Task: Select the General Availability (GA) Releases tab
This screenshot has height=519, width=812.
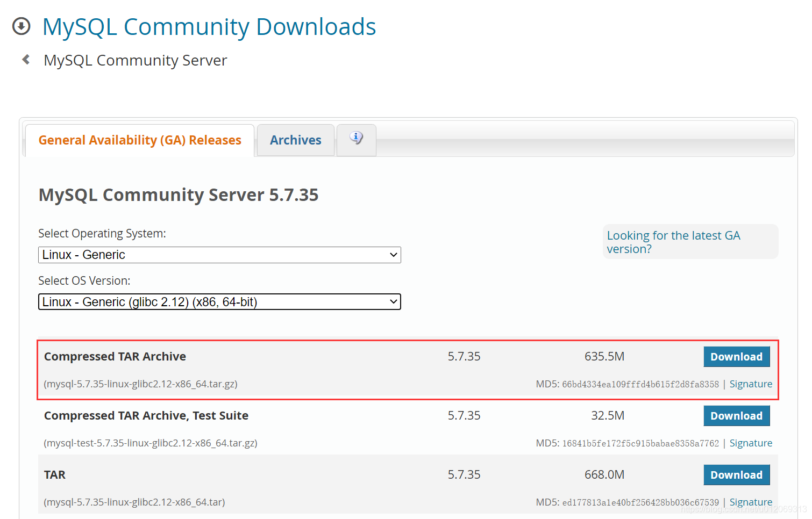Action: coord(140,140)
